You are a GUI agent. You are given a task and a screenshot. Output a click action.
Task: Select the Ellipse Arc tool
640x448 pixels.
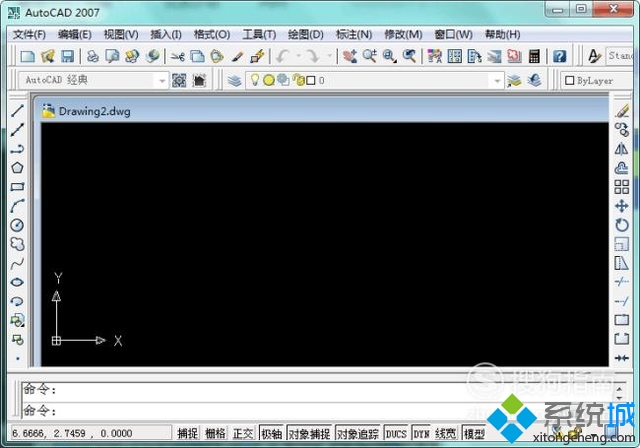tap(17, 301)
